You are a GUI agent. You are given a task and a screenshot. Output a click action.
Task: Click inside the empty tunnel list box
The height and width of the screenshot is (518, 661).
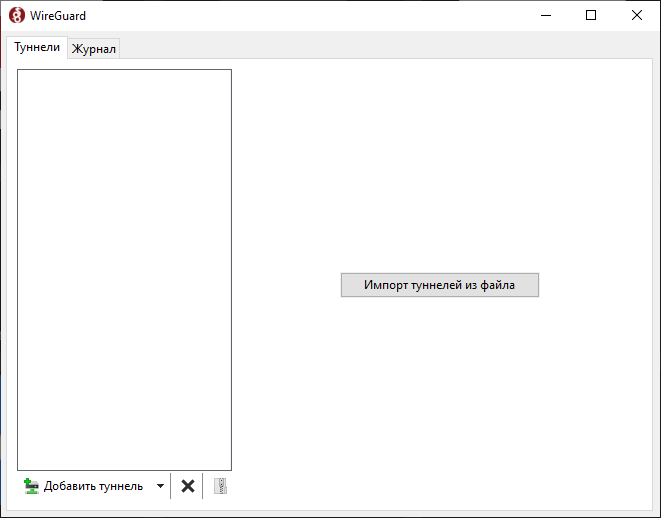point(124,268)
